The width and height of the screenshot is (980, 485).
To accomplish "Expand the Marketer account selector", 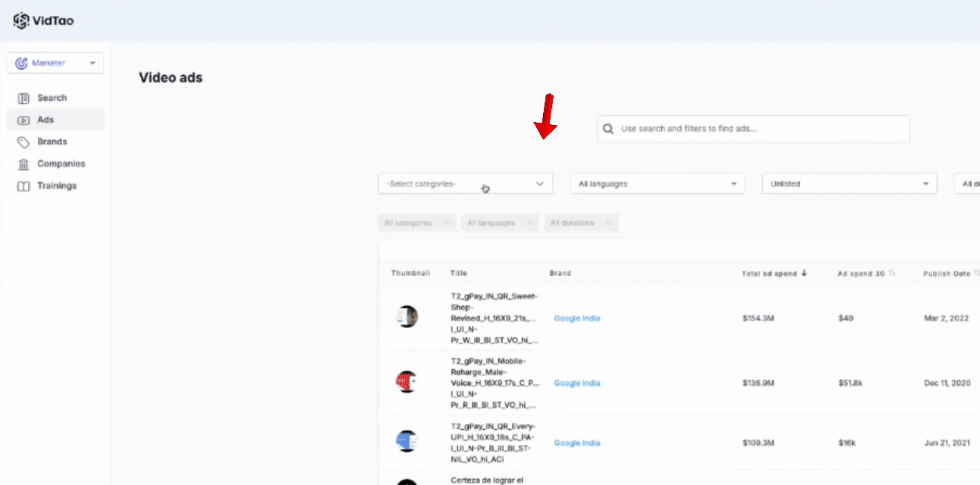I will [93, 62].
